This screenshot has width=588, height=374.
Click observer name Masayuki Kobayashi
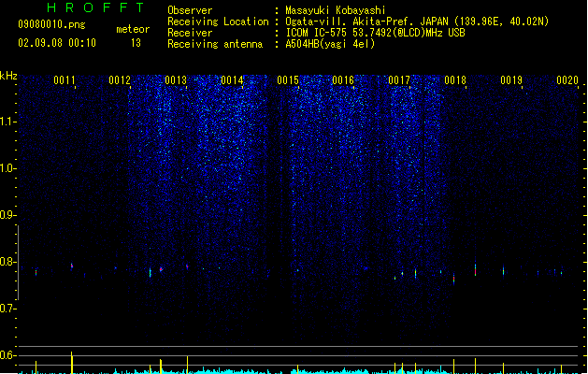(x=336, y=10)
